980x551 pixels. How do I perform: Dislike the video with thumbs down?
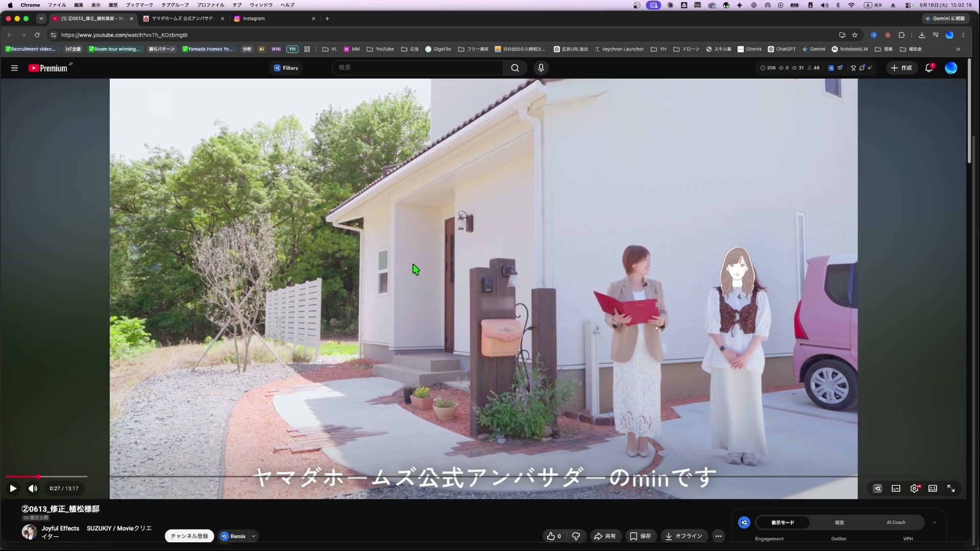(576, 536)
